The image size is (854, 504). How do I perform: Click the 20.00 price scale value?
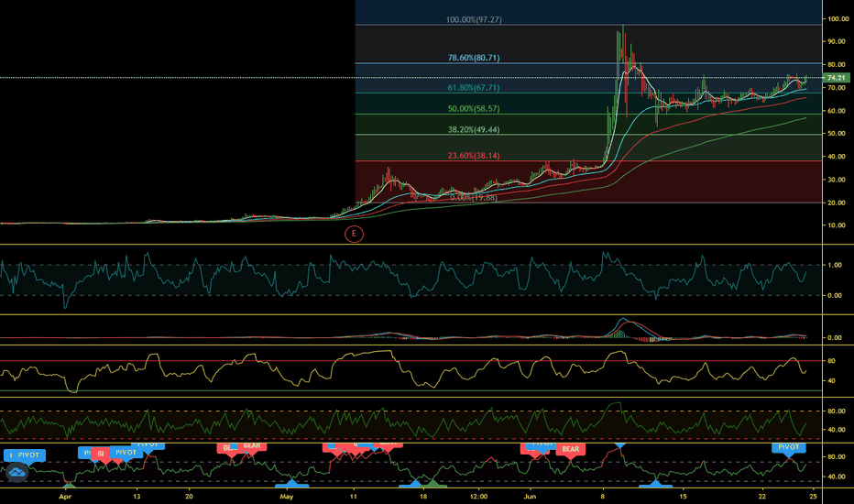coord(838,203)
